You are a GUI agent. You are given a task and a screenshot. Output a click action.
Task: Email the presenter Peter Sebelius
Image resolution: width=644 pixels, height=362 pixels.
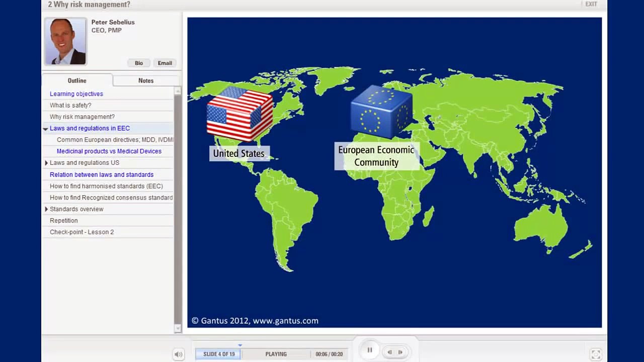coord(165,63)
